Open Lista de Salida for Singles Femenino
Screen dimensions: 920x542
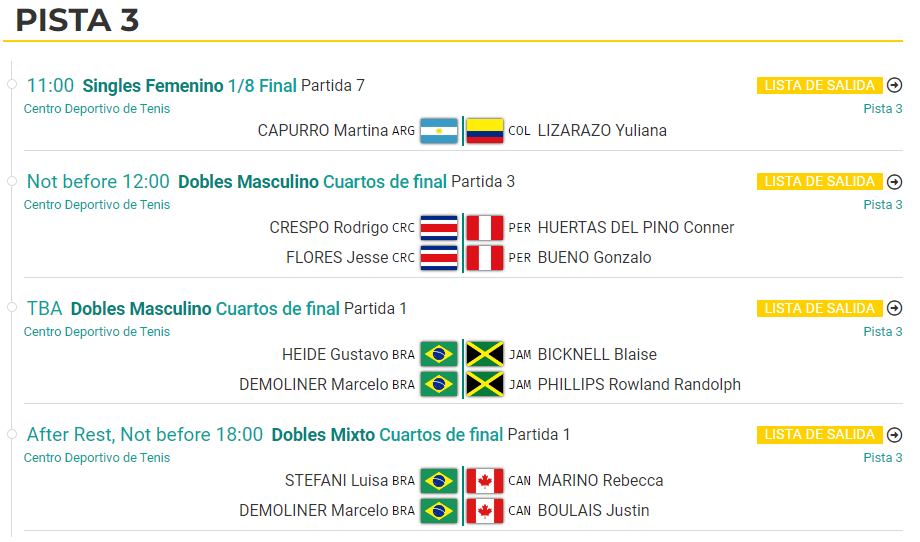click(x=820, y=86)
